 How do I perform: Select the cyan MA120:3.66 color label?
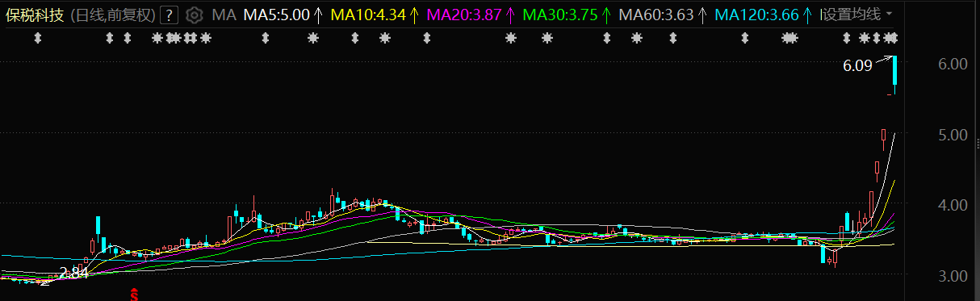click(x=756, y=15)
